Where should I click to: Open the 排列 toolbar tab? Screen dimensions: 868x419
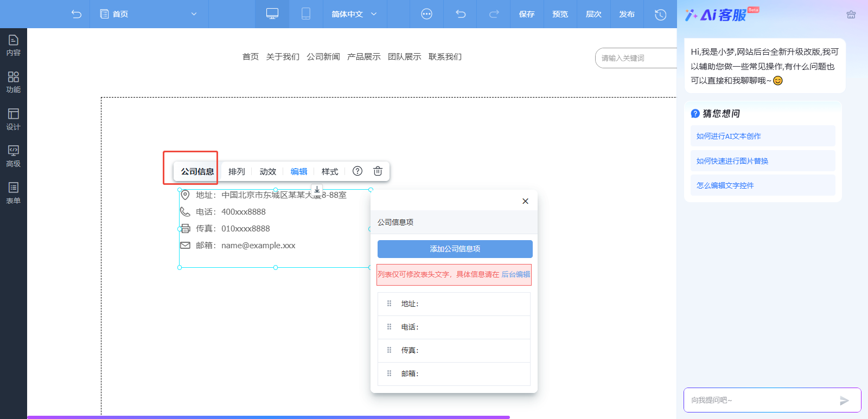tap(237, 171)
